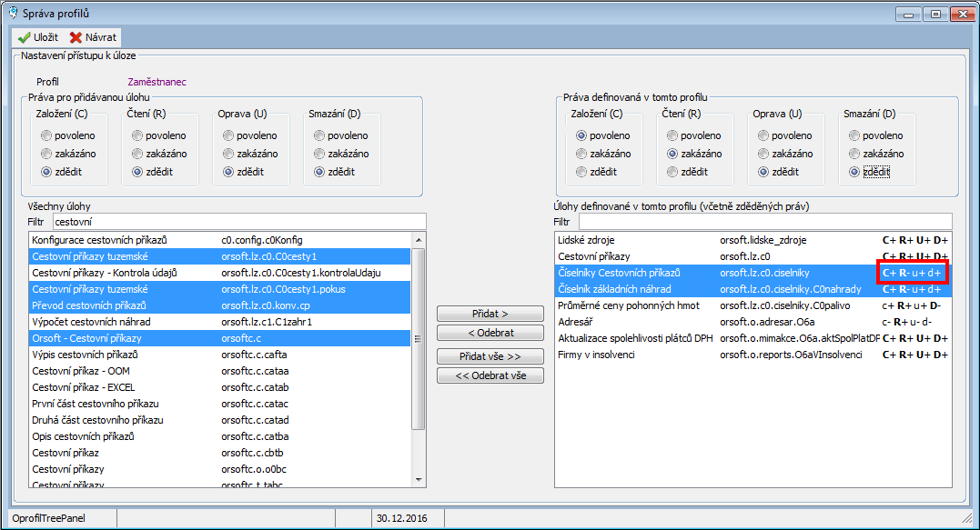This screenshot has height=530, width=980.
Task: Select 'Lidské zdroje' in right list
Action: pyautogui.click(x=586, y=240)
